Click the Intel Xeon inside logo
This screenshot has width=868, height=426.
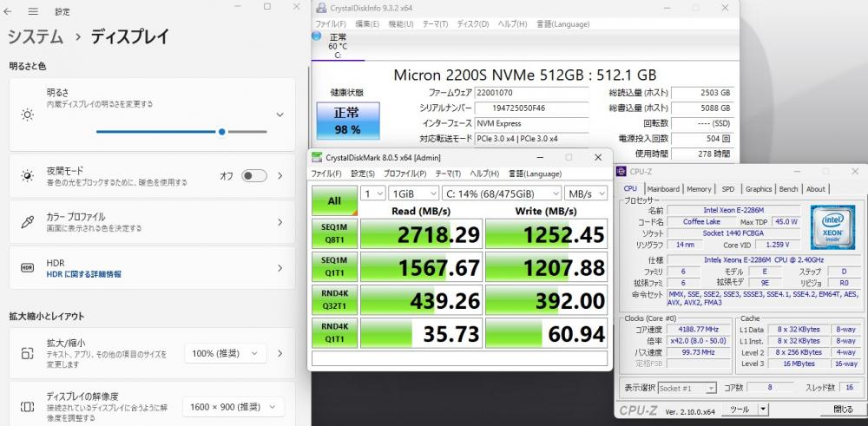(x=832, y=227)
